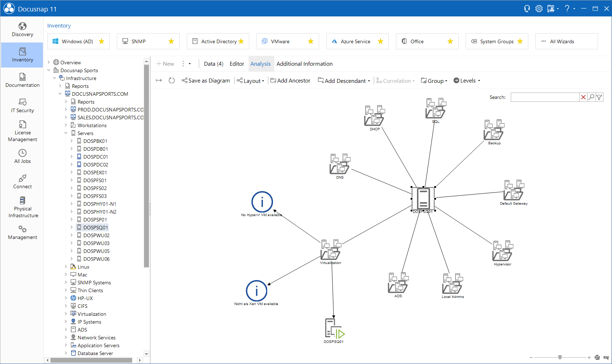Open the Levels dropdown
The width and height of the screenshot is (612, 364).
point(467,81)
